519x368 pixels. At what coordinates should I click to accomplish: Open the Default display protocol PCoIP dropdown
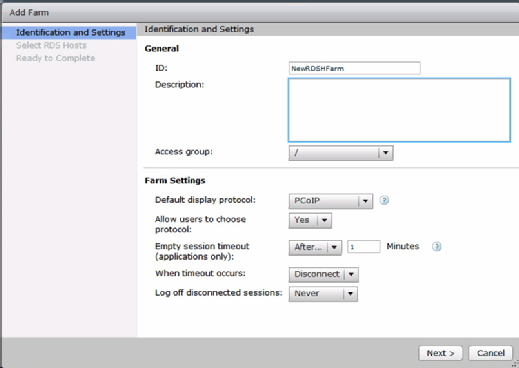coord(330,201)
